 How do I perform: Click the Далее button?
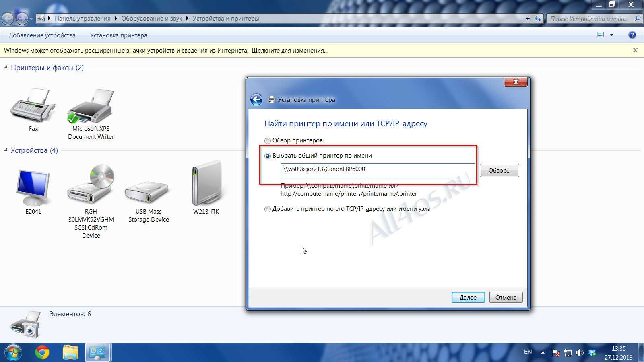[468, 297]
